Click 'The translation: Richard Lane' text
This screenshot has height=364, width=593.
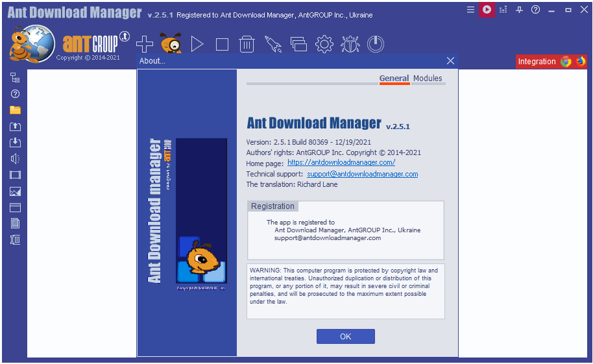tap(291, 184)
